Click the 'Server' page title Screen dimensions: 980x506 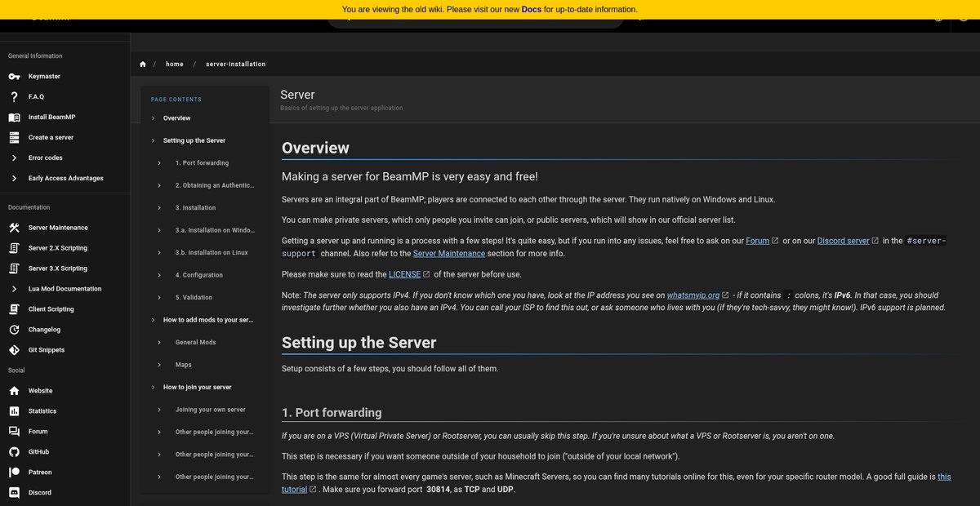297,95
